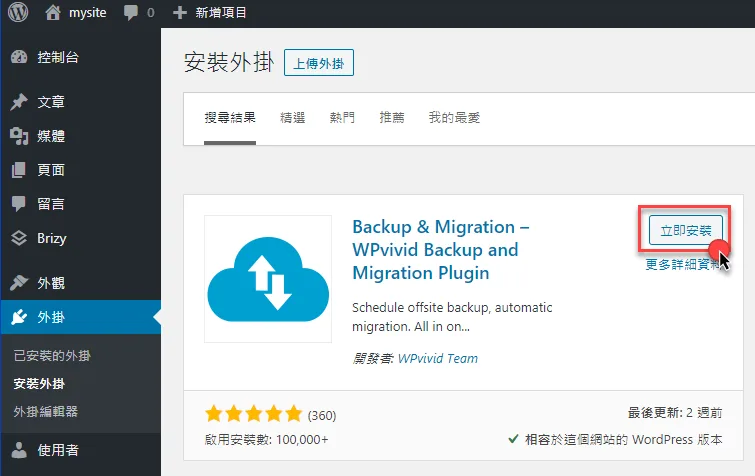Screen dimensions: 755x476
Task: Click the 媒體 media icon
Action: (19, 136)
